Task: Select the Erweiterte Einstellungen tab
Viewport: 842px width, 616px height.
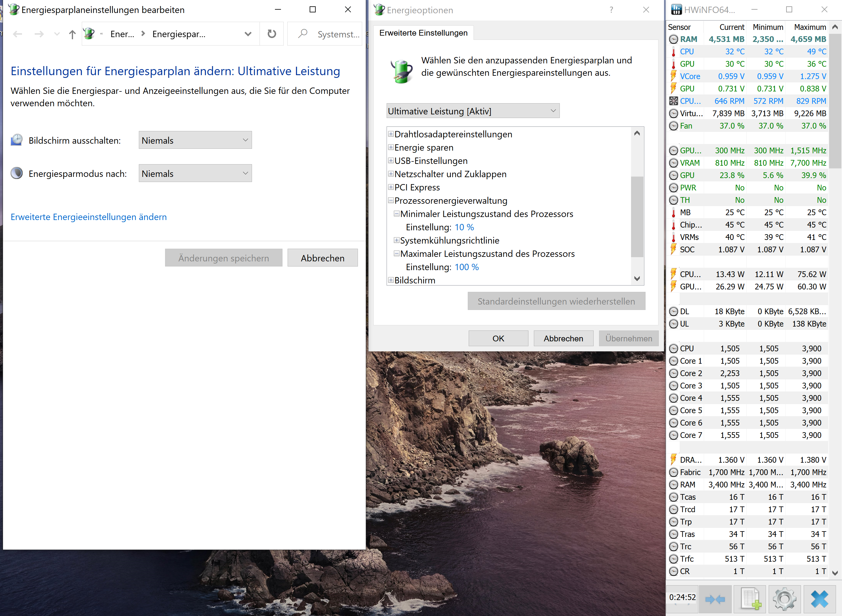Action: pos(423,33)
